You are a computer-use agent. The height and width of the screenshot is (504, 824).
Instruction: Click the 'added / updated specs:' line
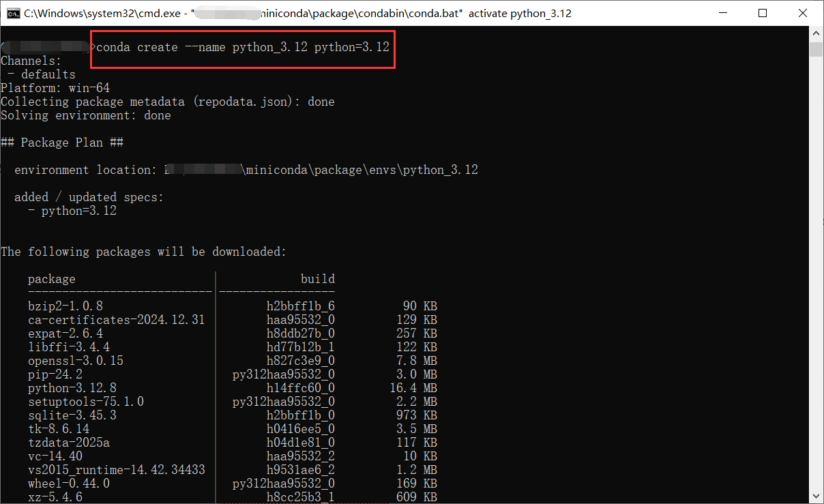click(89, 197)
